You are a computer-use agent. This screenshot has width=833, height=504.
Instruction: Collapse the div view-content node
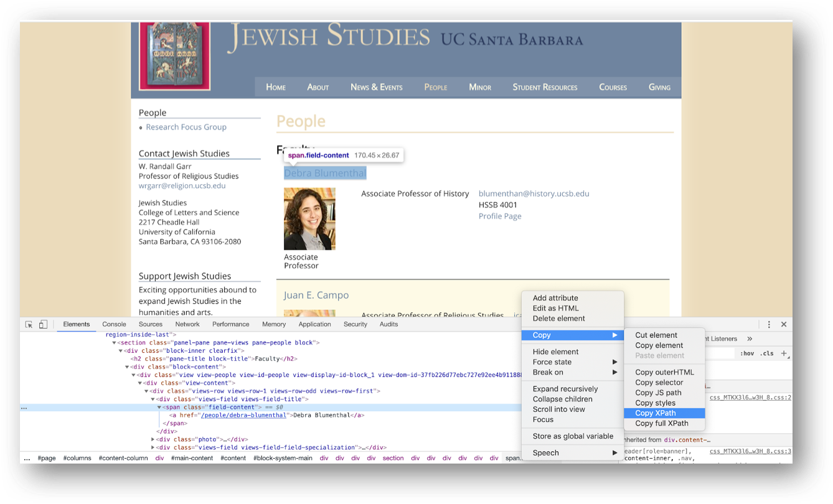140,383
